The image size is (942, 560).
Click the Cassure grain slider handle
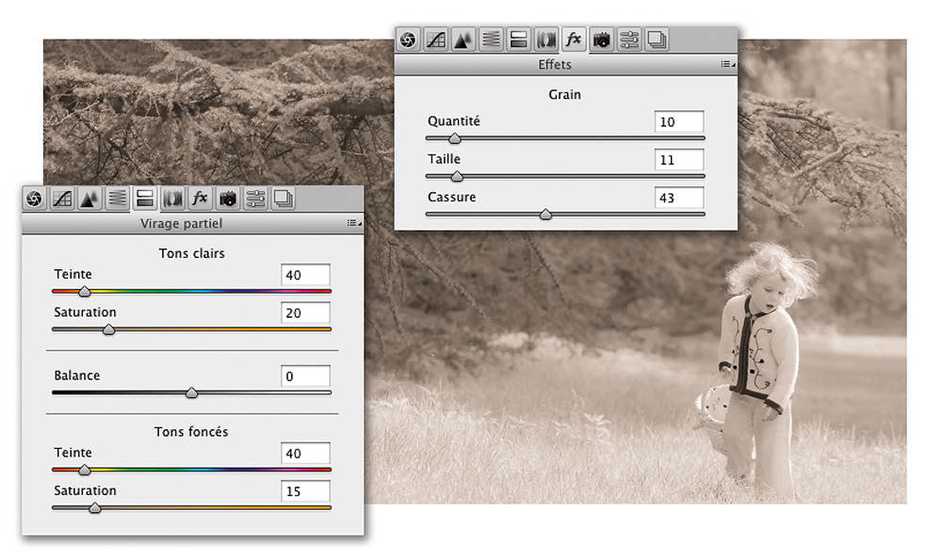545,215
